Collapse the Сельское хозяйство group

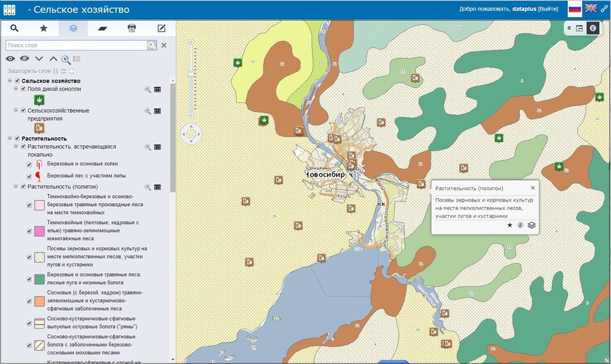coord(10,80)
